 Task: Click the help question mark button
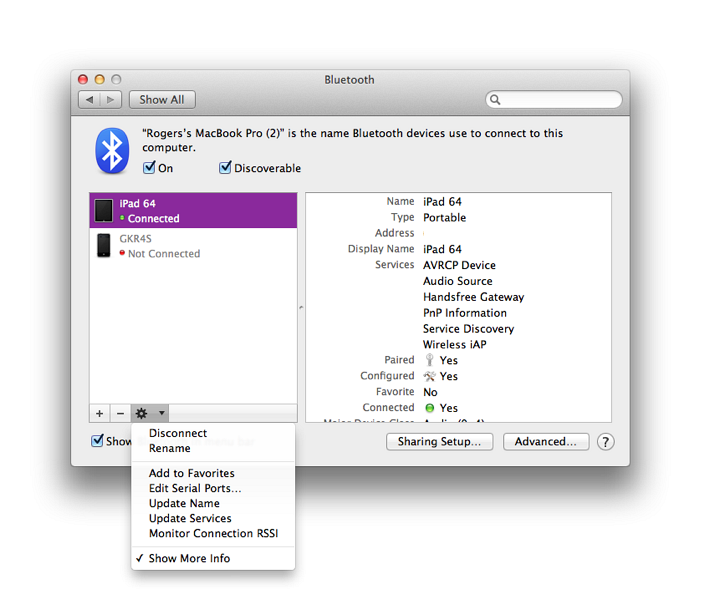[x=606, y=442]
